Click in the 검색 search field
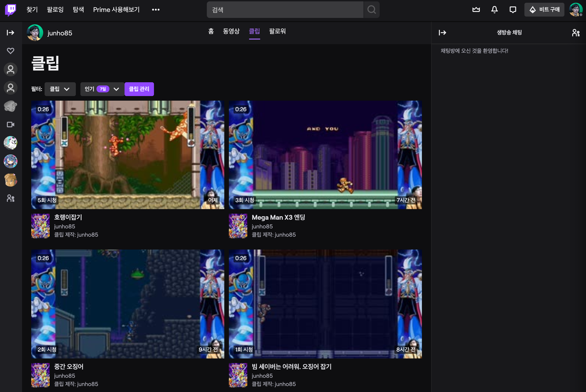This screenshot has width=586, height=392. pyautogui.click(x=285, y=10)
